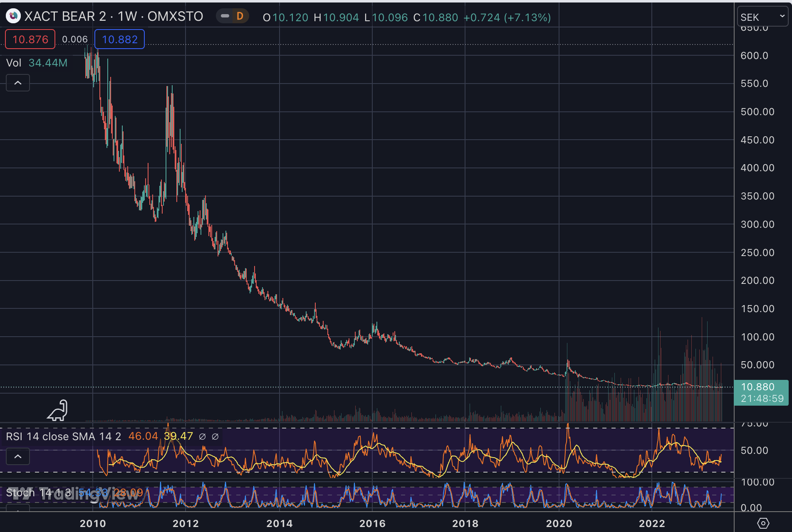
Task: Click the 2018 label on the time axis
Action: [x=465, y=524]
